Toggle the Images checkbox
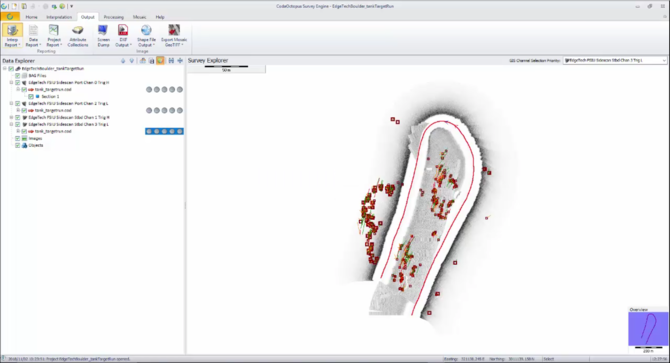The height and width of the screenshot is (363, 670). [x=18, y=138]
